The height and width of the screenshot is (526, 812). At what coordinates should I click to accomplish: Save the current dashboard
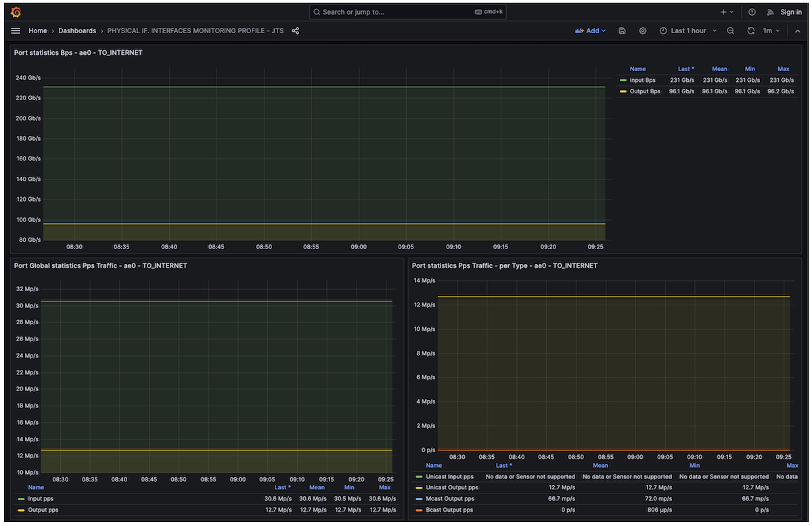(x=622, y=30)
